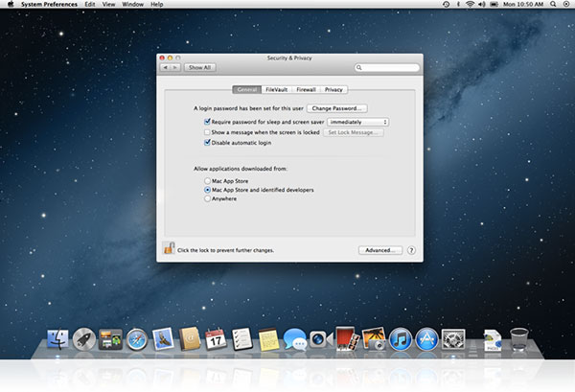Open the document stack in the Dock
Screen dimensions: 575x392
(493, 340)
